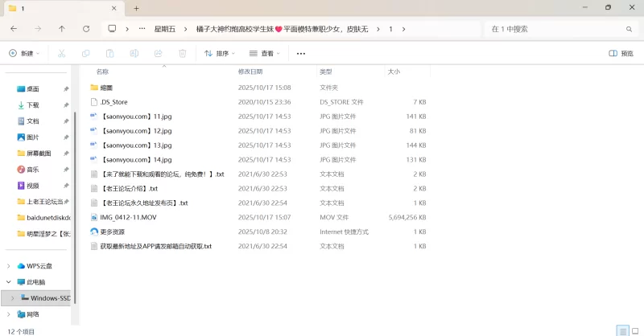
Task: Click the Up directory arrow
Action: click(62, 28)
